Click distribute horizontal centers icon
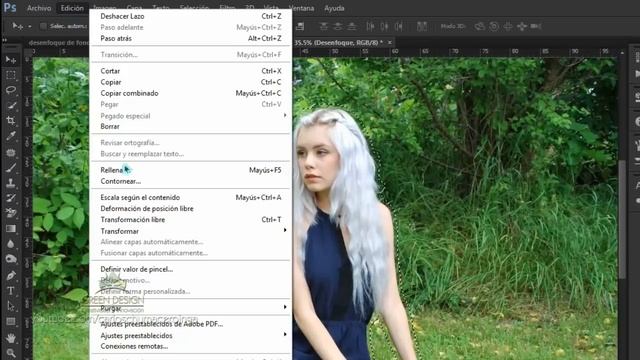The width and height of the screenshot is (640, 360). click(x=384, y=27)
